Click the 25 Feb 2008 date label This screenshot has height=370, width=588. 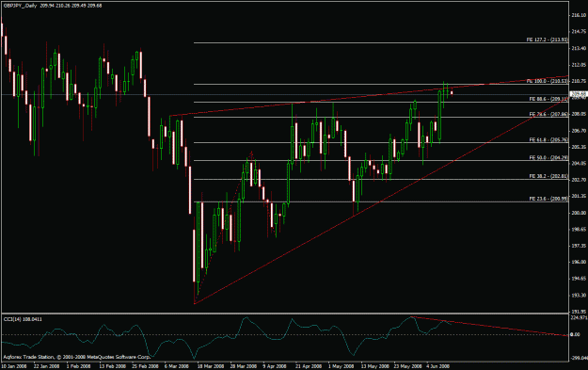(146, 366)
